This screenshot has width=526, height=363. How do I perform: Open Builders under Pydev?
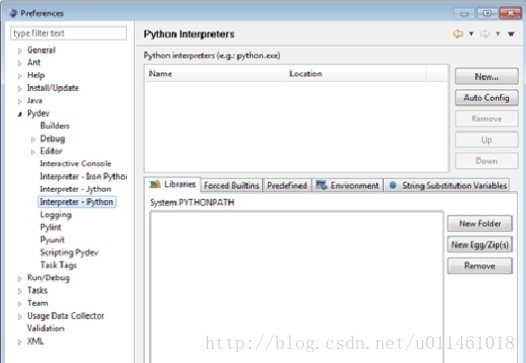click(x=55, y=126)
